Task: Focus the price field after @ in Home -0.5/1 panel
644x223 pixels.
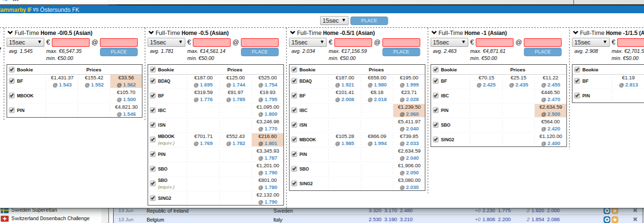Action: [401, 43]
